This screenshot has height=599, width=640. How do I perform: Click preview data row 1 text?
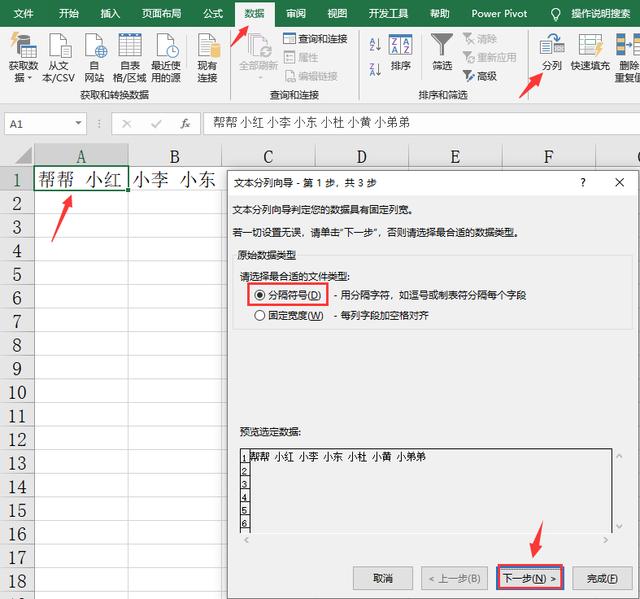pos(337,456)
